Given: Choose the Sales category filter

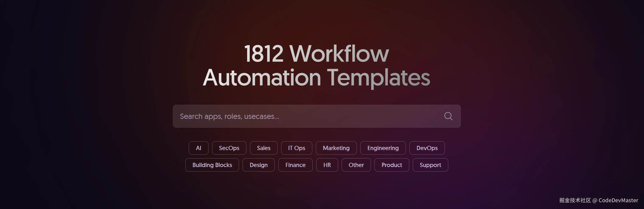Looking at the screenshot, I should pos(263,148).
